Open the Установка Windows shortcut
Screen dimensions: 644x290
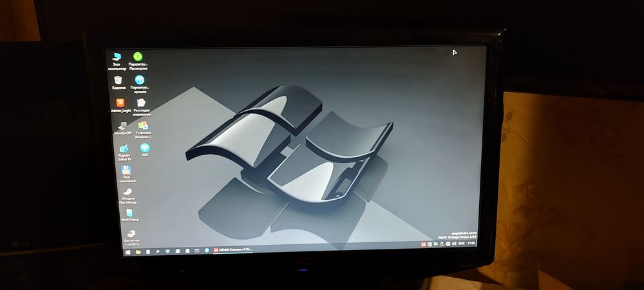144,130
